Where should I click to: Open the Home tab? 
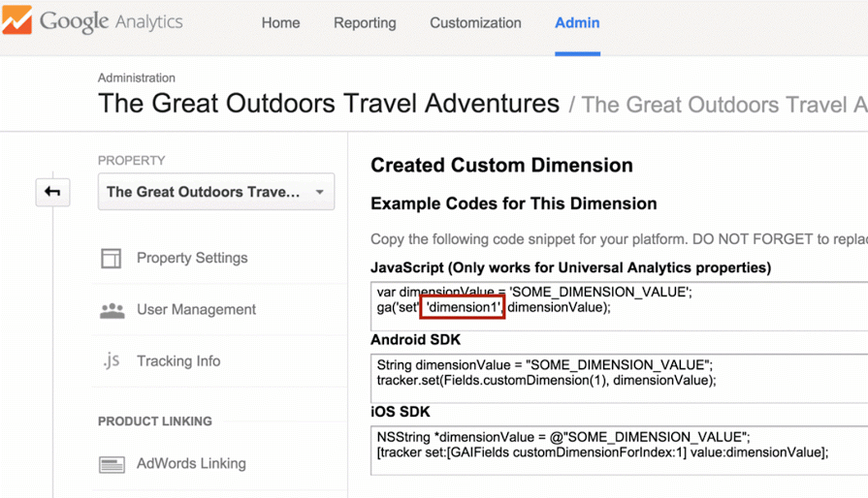click(x=280, y=22)
